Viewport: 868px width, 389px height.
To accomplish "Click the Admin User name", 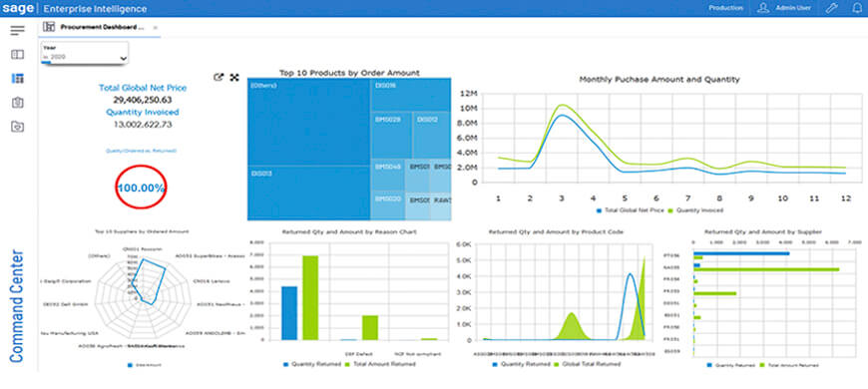I will pos(793,8).
